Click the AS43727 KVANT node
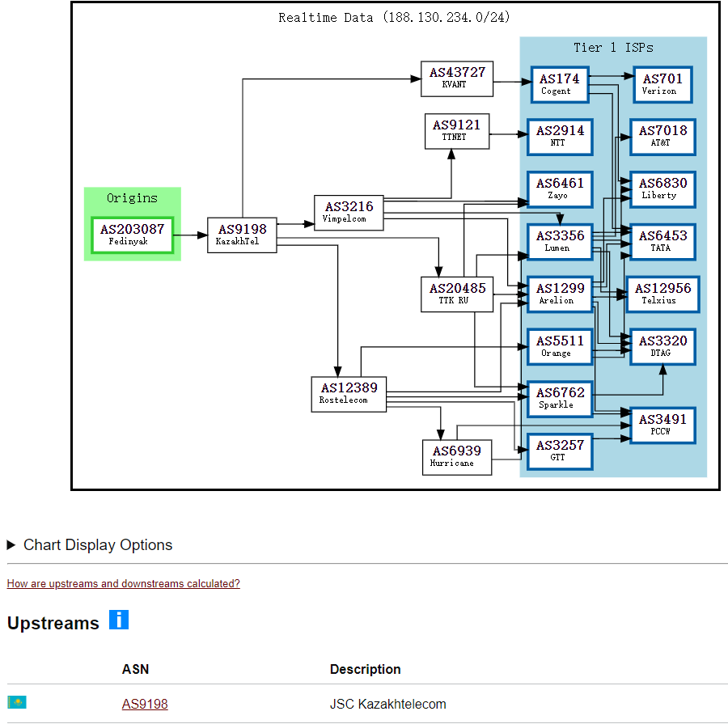Screen dimensions: 728x724 click(457, 79)
